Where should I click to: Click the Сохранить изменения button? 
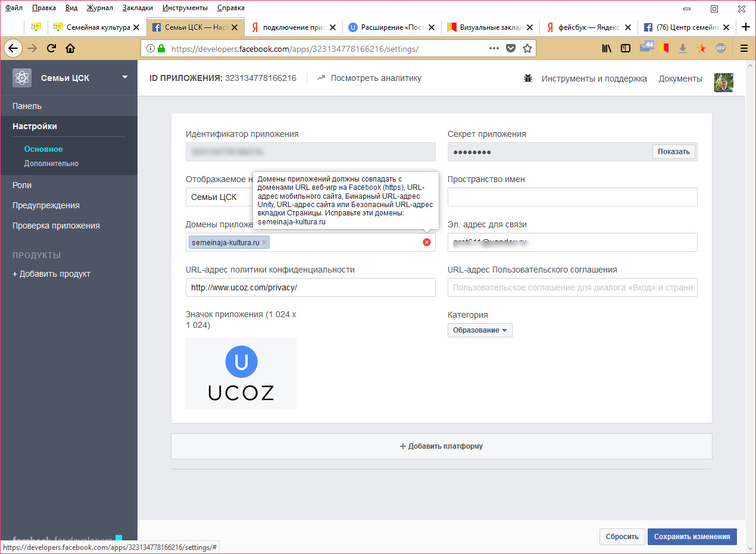tap(692, 537)
